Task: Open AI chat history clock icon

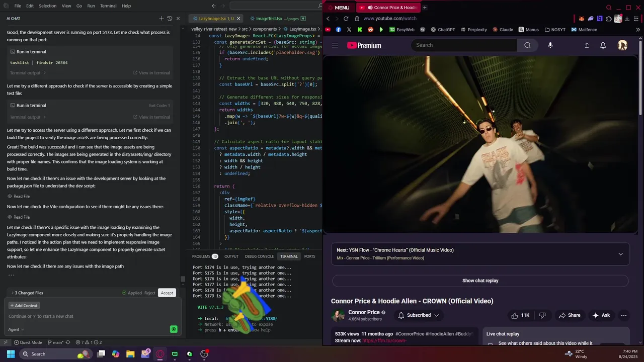Action: [x=170, y=19]
